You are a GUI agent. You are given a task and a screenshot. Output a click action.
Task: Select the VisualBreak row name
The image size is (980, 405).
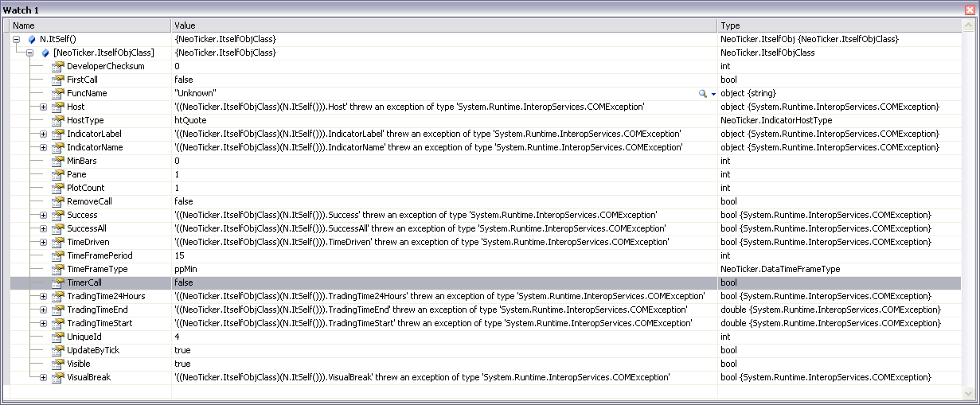coord(88,377)
